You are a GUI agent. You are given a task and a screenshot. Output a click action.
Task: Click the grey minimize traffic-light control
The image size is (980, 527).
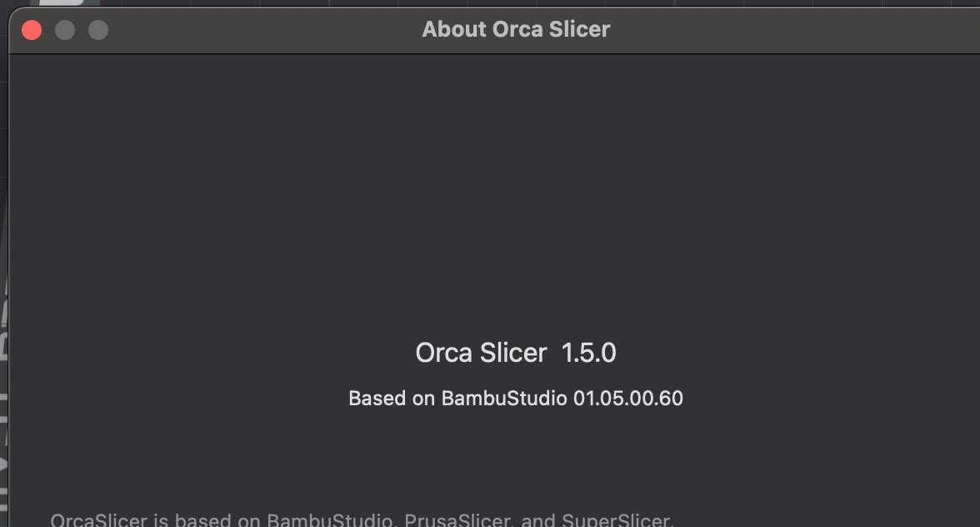(65, 28)
